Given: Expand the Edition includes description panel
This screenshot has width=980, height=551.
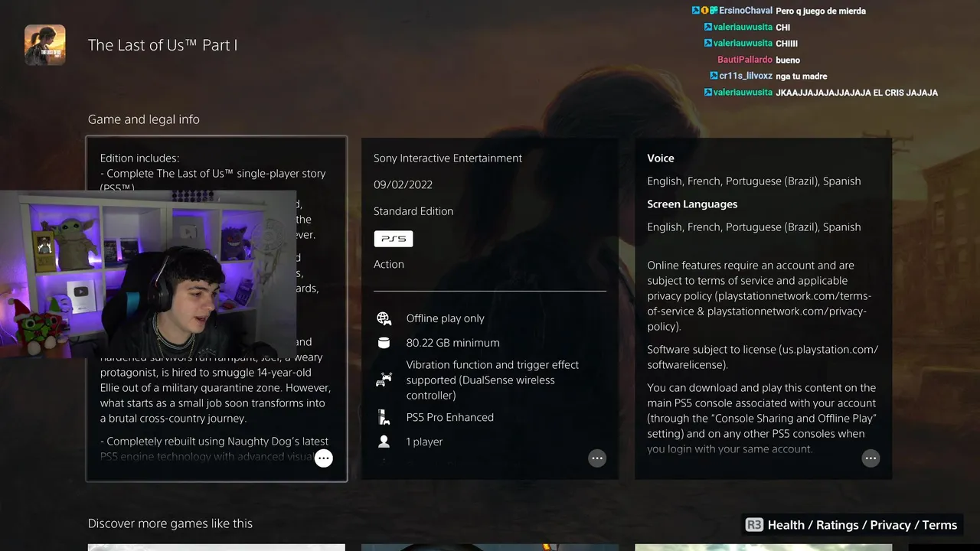Looking at the screenshot, I should point(324,458).
